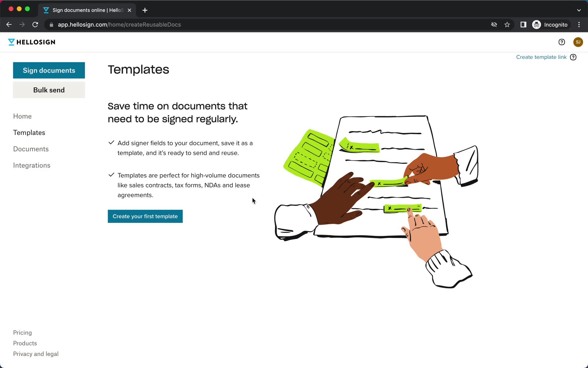Click the Sign documents button
This screenshot has width=588, height=368.
49,70
